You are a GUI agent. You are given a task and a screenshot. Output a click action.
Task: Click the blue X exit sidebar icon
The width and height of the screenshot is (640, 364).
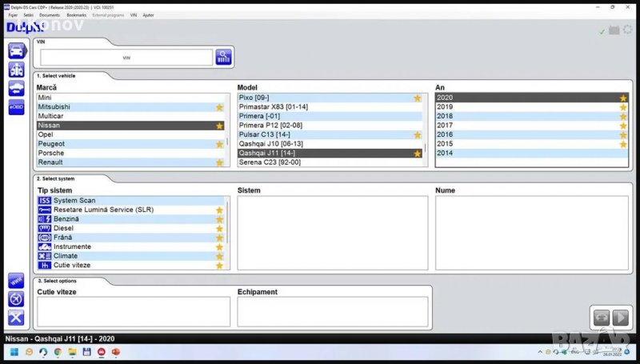(x=16, y=318)
